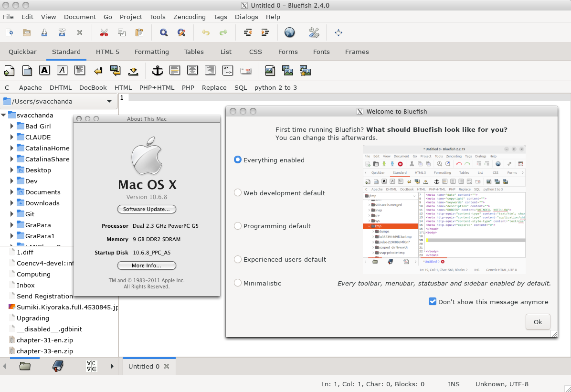Screen dimensions: 571x392
Task: Expand the Downloads folder
Action: 11,203
